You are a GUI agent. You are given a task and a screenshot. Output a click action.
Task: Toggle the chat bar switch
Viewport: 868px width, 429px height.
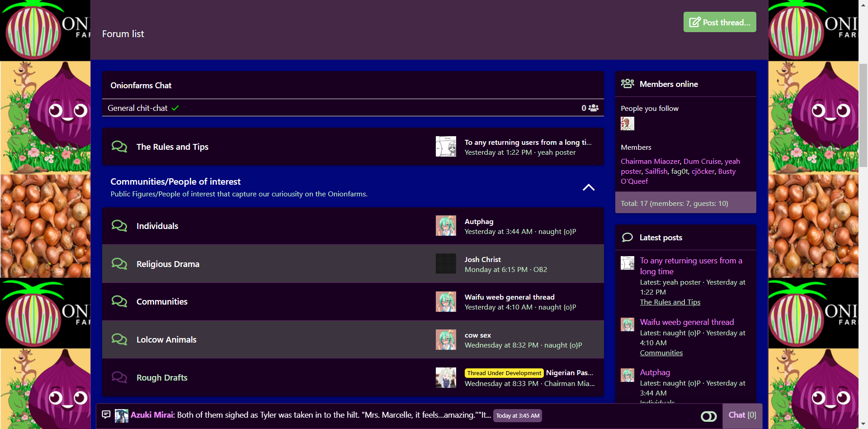click(708, 416)
